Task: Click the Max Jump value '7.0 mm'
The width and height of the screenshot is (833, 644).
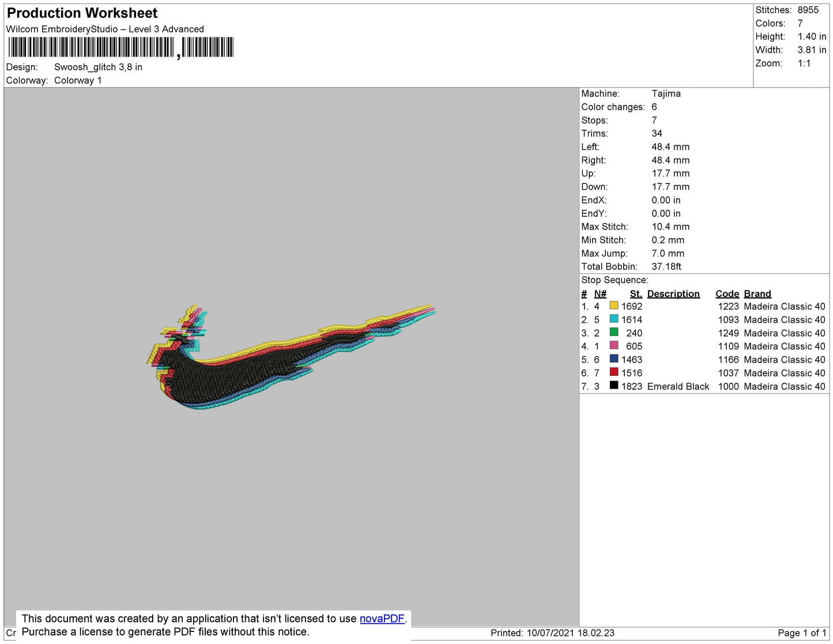Action: click(668, 253)
